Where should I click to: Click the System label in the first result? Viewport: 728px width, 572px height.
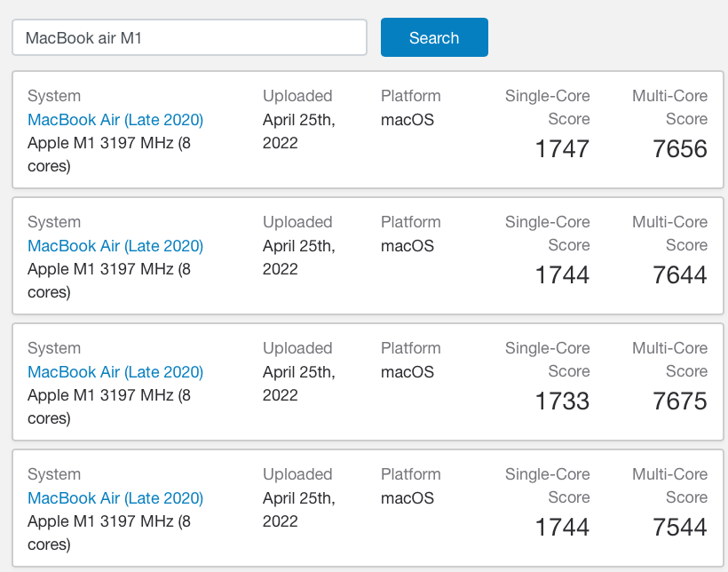click(x=54, y=96)
